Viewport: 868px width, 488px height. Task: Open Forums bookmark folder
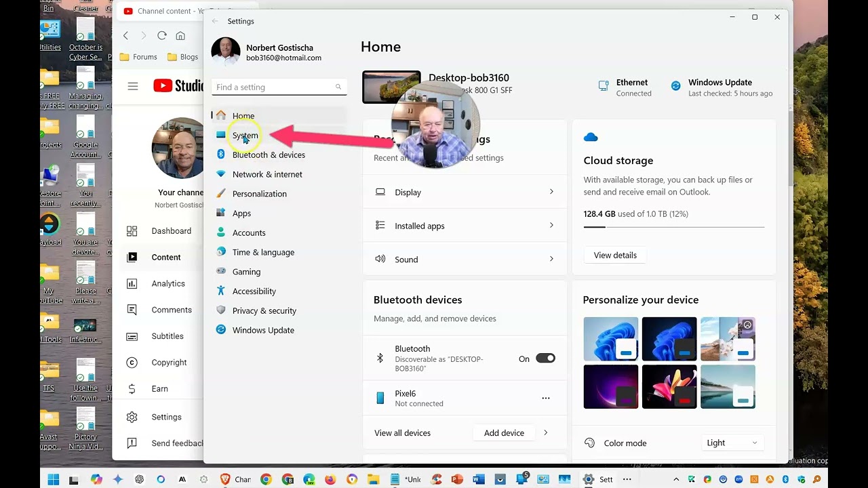tap(138, 57)
